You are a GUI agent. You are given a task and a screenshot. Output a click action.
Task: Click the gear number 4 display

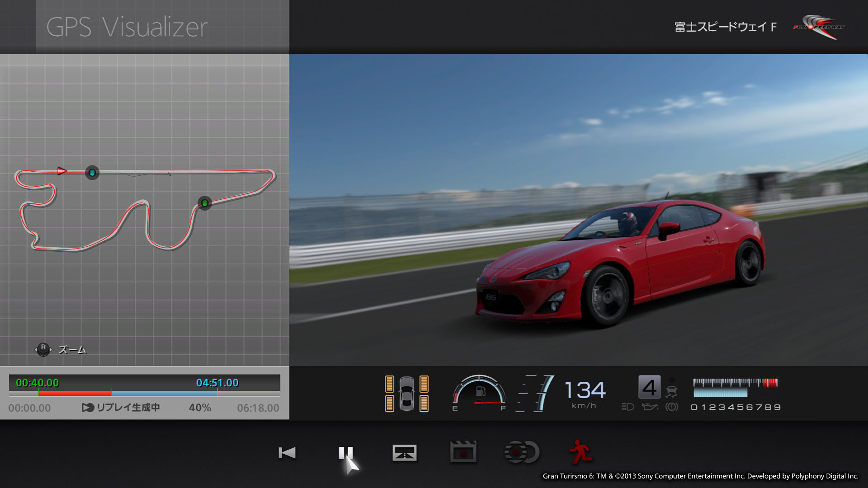649,387
